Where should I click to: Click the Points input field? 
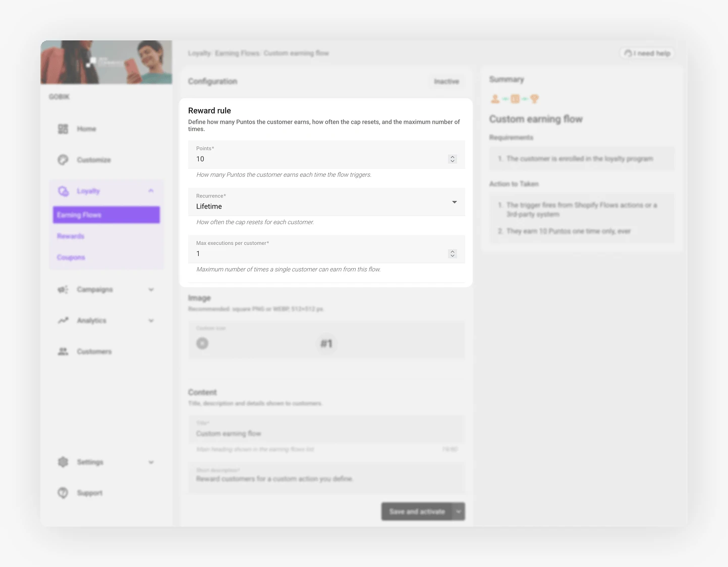(x=326, y=154)
